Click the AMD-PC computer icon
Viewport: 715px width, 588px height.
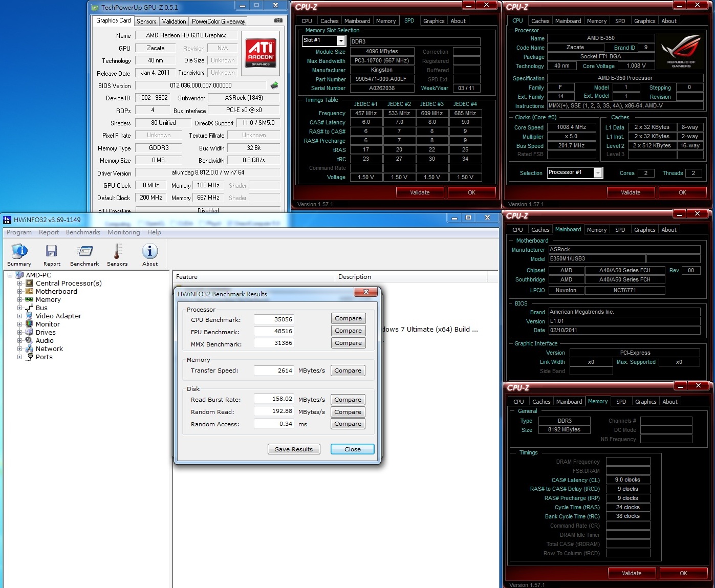(19, 275)
